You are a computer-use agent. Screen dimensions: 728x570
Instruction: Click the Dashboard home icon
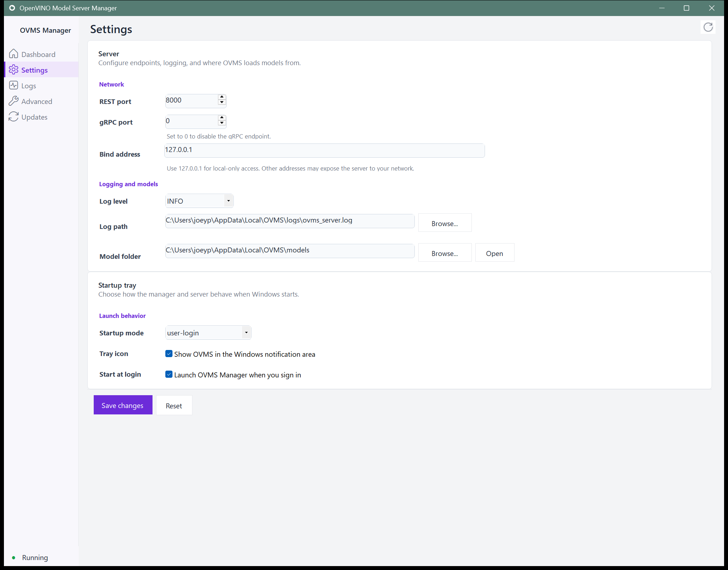click(x=14, y=54)
